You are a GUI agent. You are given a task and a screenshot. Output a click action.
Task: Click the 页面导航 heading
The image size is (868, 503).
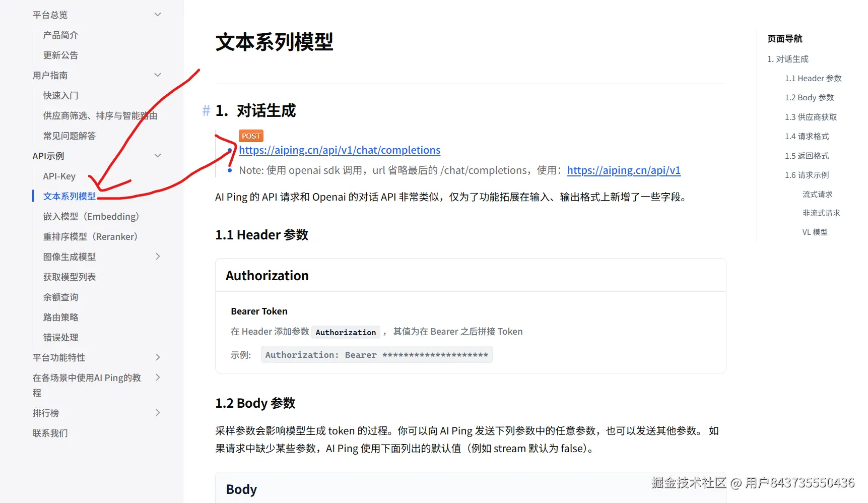pyautogui.click(x=784, y=39)
